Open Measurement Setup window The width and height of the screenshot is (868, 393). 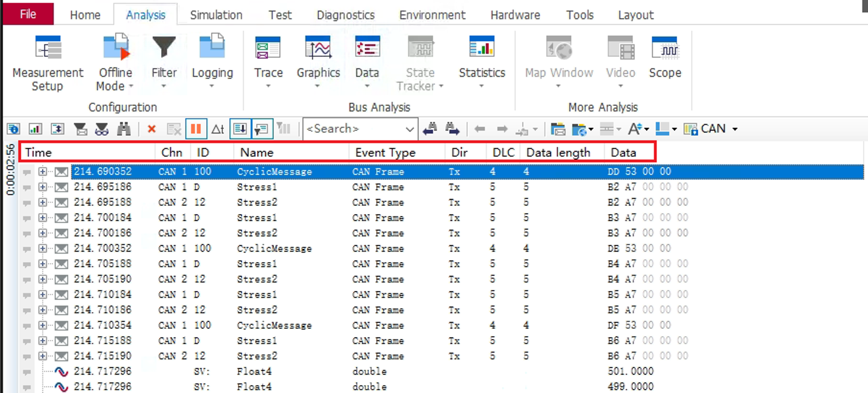48,63
